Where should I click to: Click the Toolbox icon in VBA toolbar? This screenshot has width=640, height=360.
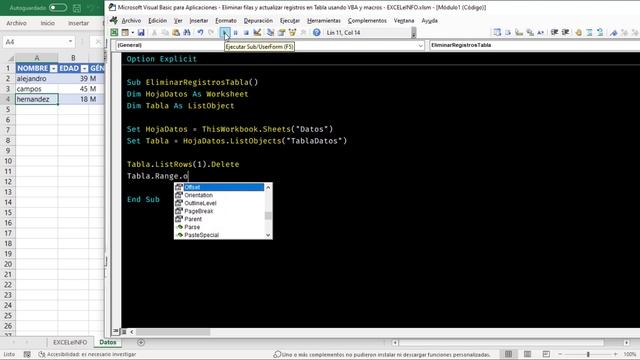coord(303,33)
